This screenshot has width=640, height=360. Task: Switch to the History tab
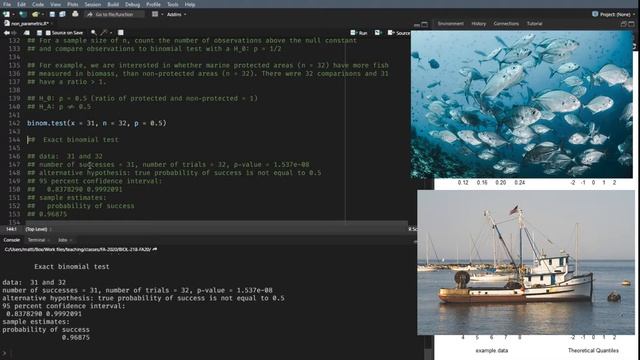point(479,24)
